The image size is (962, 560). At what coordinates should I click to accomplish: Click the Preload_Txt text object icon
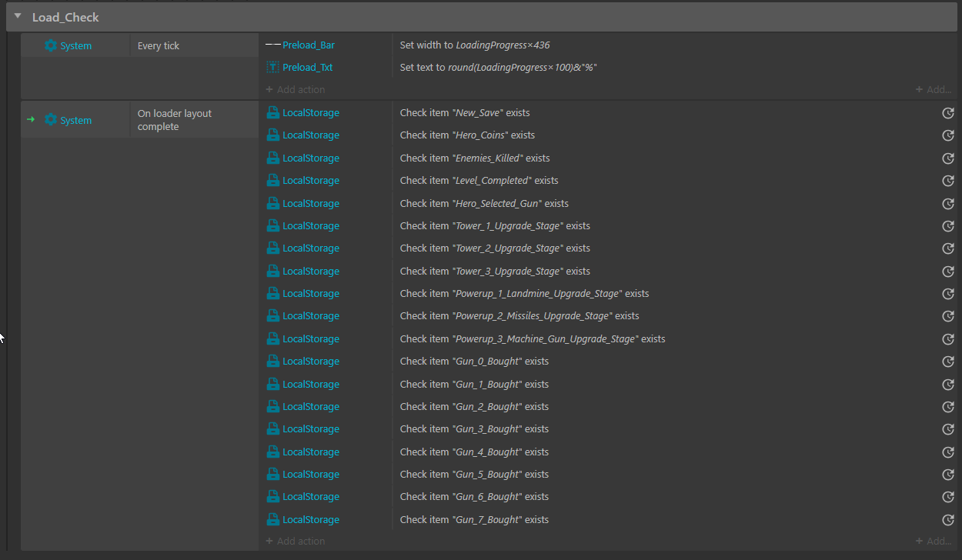point(272,68)
